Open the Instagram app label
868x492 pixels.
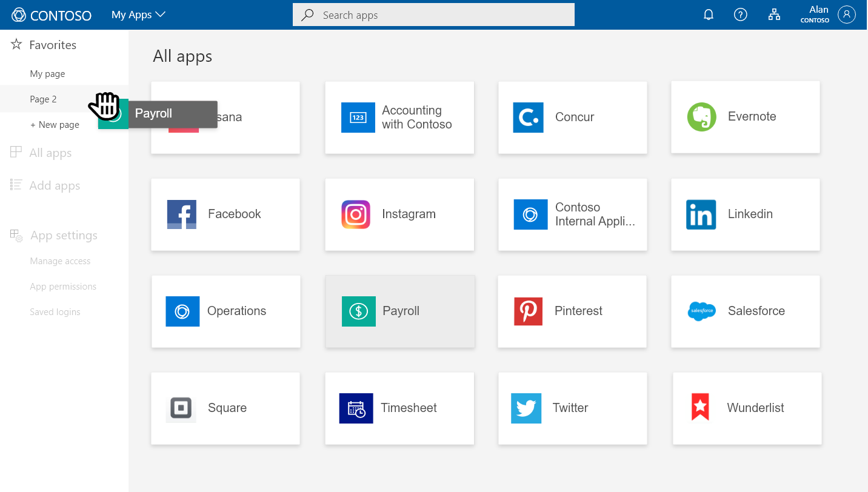[409, 213]
